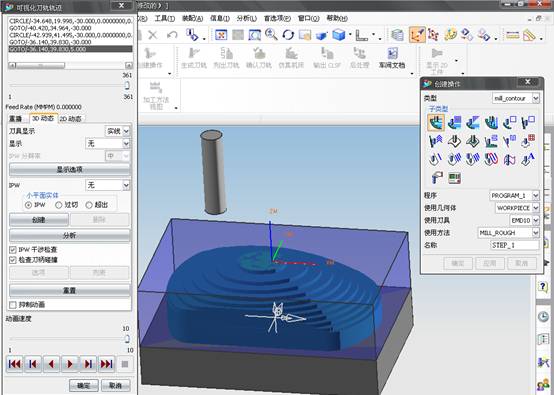This screenshot has width=554, height=395.
Task: Select the IPW radio button
Action: (28, 205)
